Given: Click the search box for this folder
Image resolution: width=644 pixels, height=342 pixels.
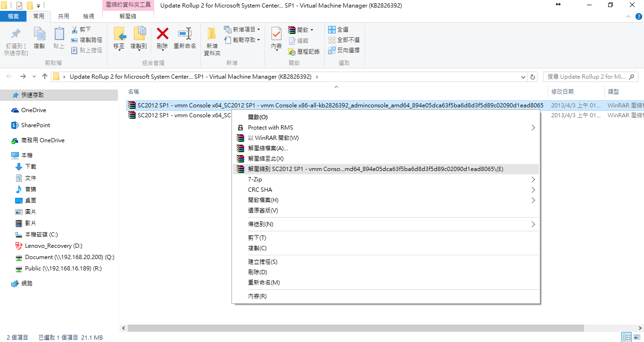Looking at the screenshot, I should [591, 77].
